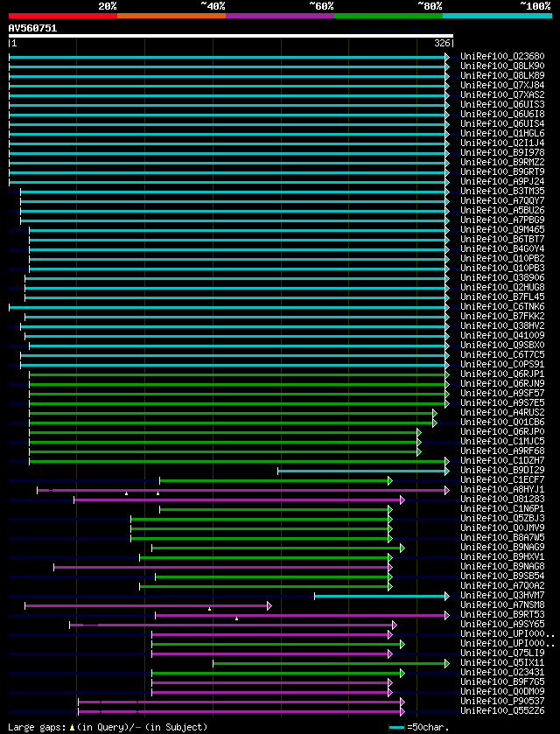Open hit UniRef100_Q8LK90
Image resolution: width=560 pixels, height=734 pixels.
pos(502,66)
